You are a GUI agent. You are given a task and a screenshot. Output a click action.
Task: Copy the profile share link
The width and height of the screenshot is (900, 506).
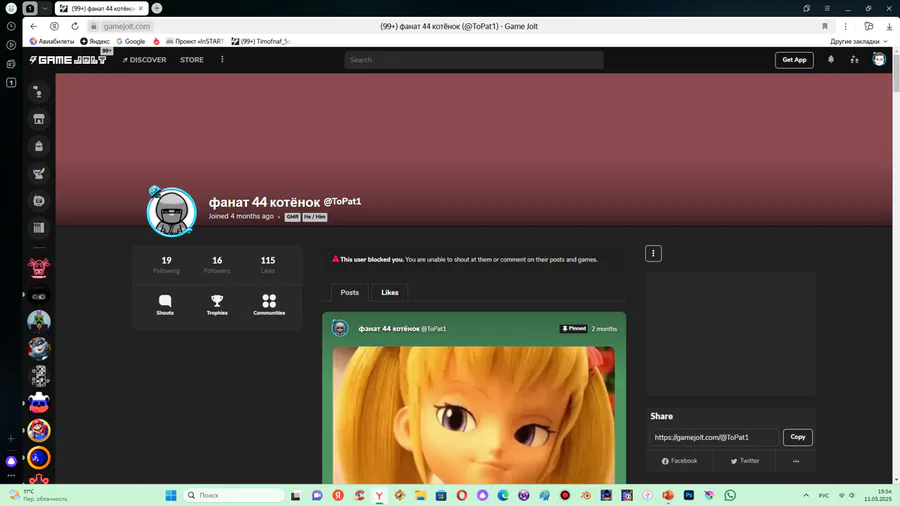pyautogui.click(x=798, y=437)
